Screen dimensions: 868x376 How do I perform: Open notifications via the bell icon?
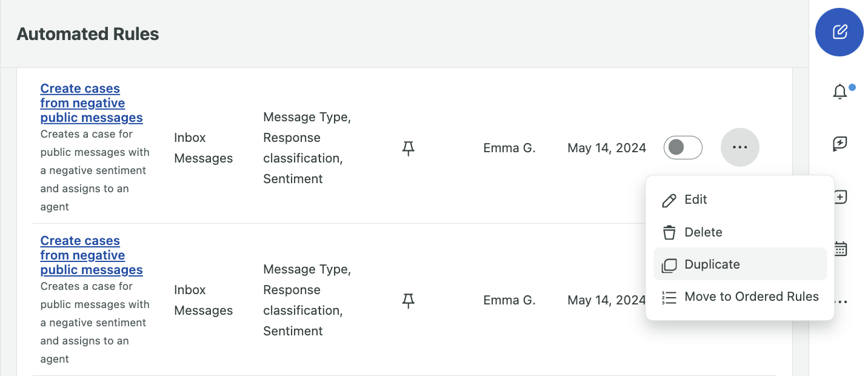(840, 92)
